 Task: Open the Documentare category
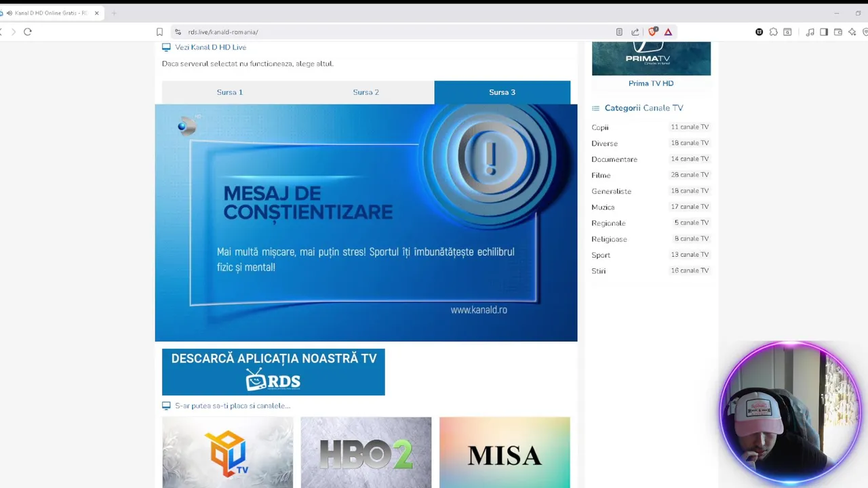[x=614, y=159]
